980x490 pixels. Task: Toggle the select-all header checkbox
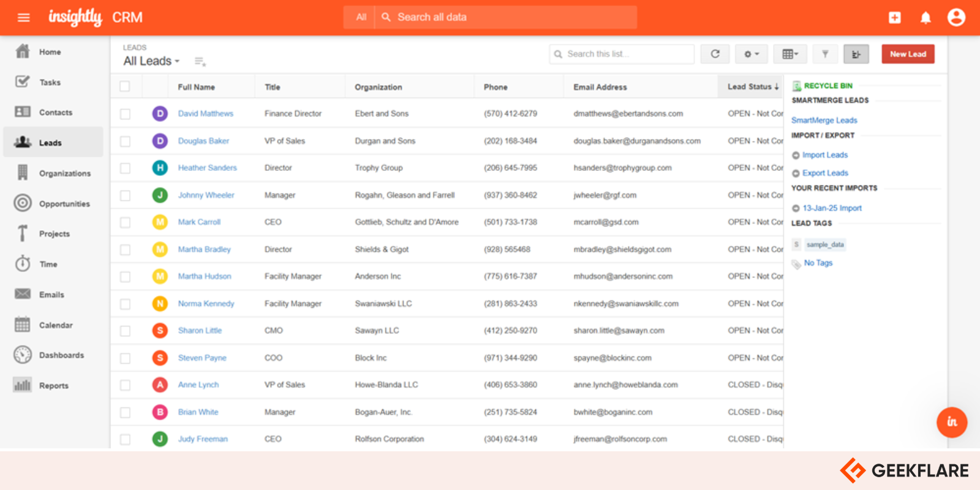point(125,87)
